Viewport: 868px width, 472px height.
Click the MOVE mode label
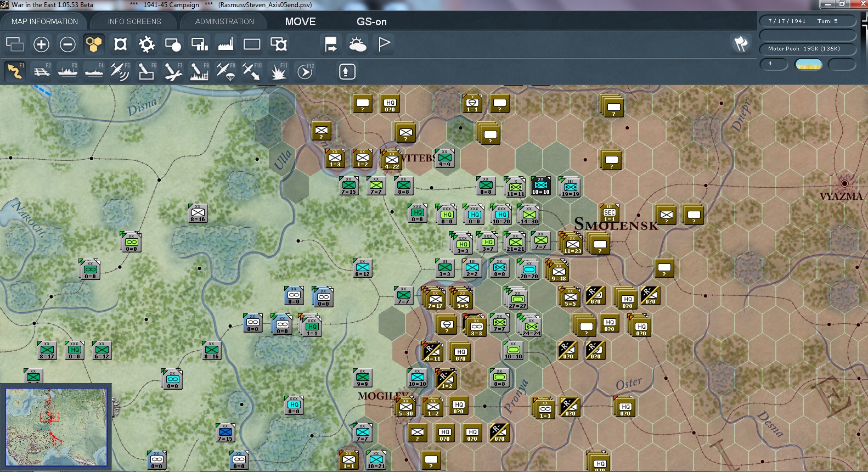(x=300, y=21)
